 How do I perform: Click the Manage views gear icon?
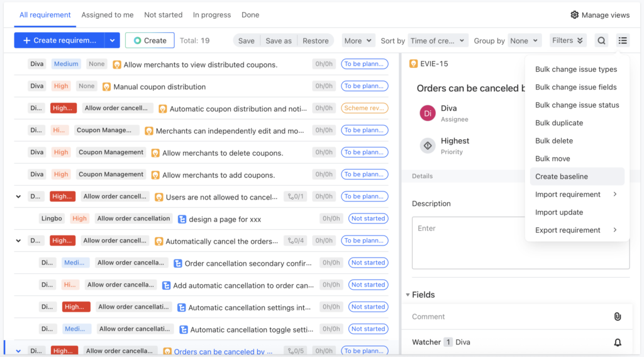coord(574,15)
